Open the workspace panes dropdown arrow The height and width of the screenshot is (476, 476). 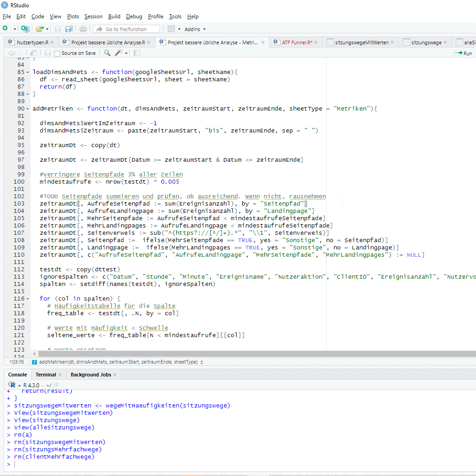pos(179,29)
